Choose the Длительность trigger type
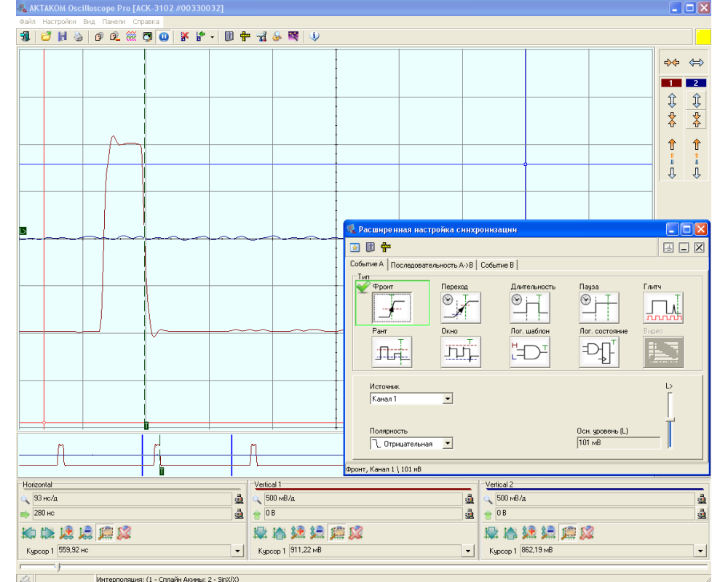The image size is (728, 582). [529, 308]
